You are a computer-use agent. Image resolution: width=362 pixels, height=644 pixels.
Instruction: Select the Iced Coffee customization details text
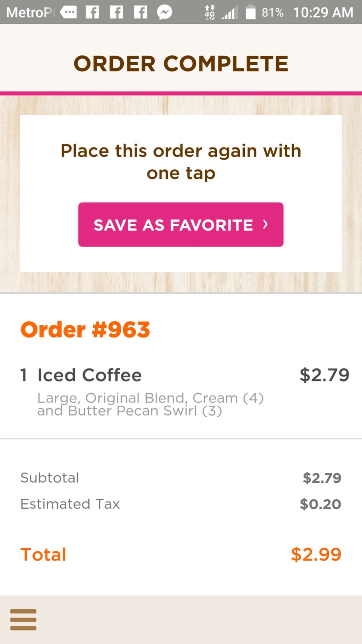click(150, 403)
